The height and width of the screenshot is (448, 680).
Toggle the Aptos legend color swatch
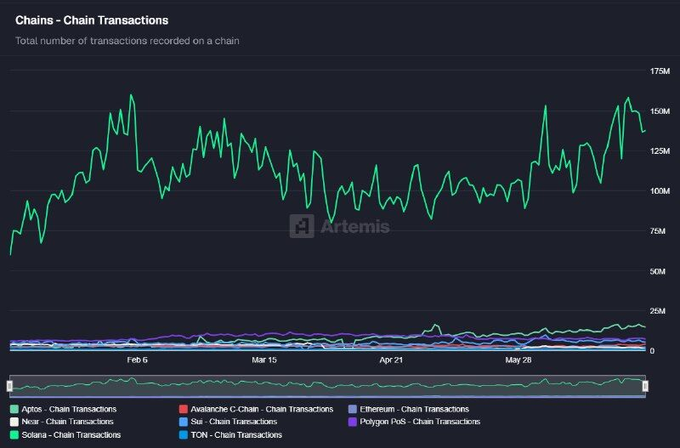coord(14,409)
